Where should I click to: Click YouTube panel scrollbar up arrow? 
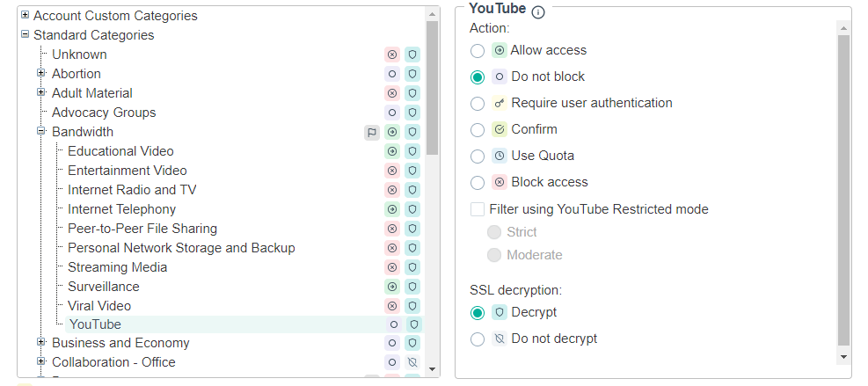point(843,27)
